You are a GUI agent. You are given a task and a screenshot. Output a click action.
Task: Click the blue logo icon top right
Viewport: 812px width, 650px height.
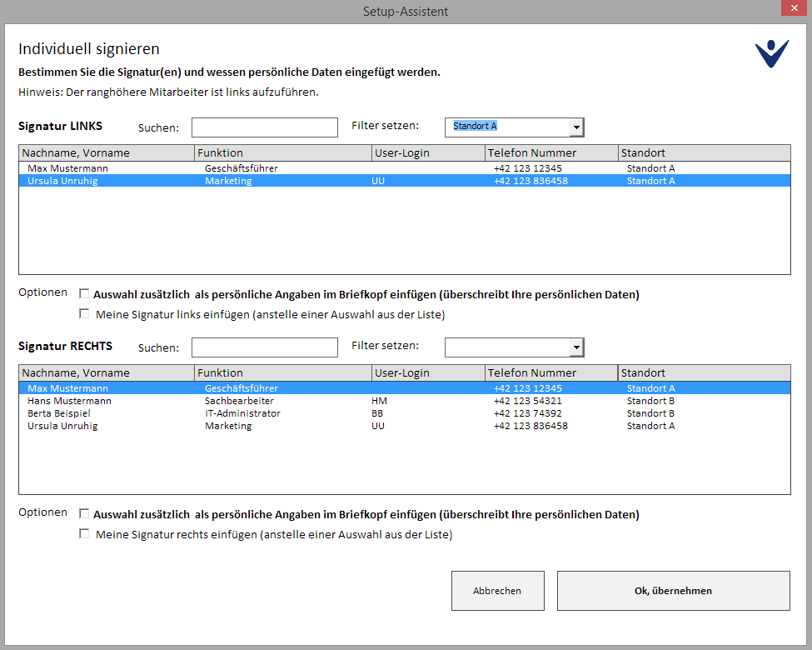(771, 54)
